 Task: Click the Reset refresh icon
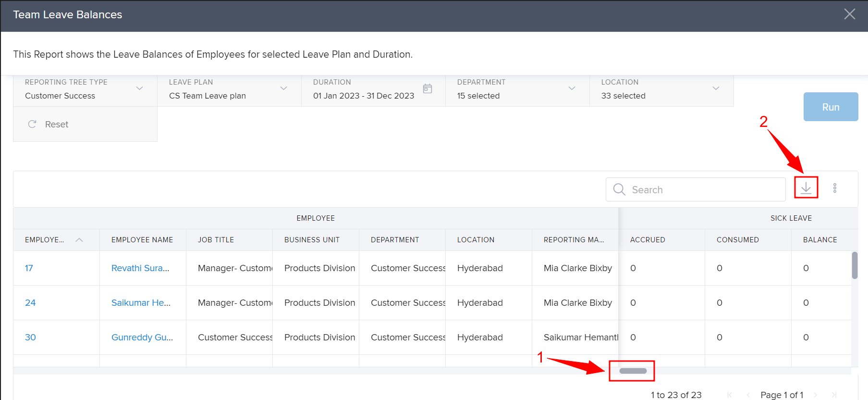[x=32, y=124]
